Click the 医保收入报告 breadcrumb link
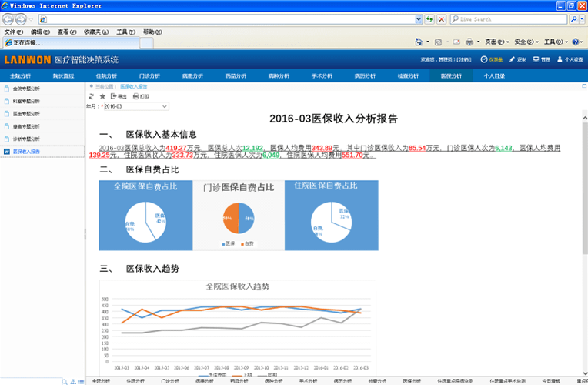Image resolution: width=588 pixels, height=385 pixels. point(133,86)
